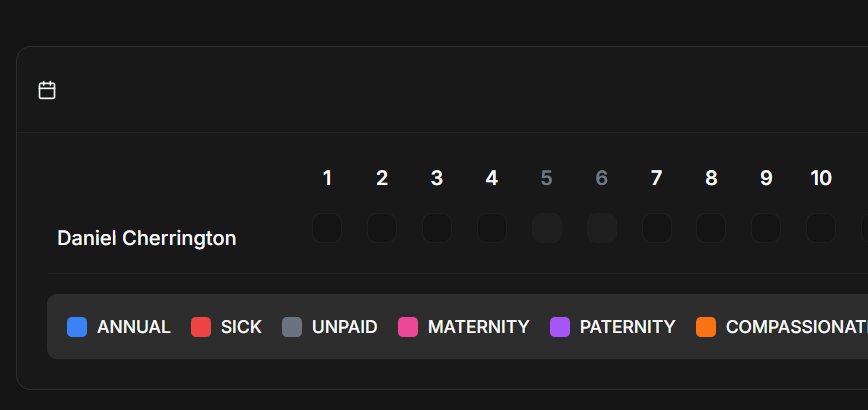868x410 pixels.
Task: Select day 7 cell for Daniel Cherrington
Action: pos(656,228)
